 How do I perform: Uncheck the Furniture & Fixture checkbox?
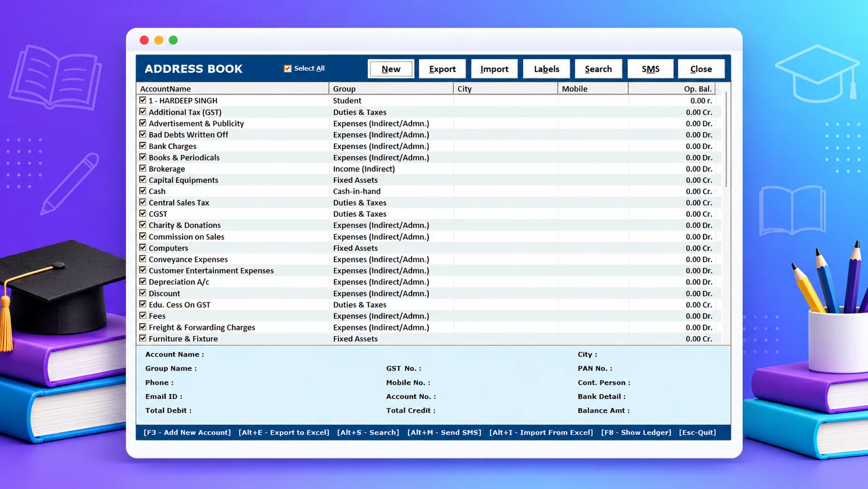[143, 338]
